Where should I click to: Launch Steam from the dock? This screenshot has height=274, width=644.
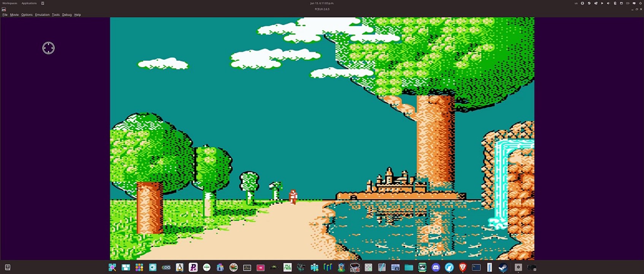click(x=503, y=267)
